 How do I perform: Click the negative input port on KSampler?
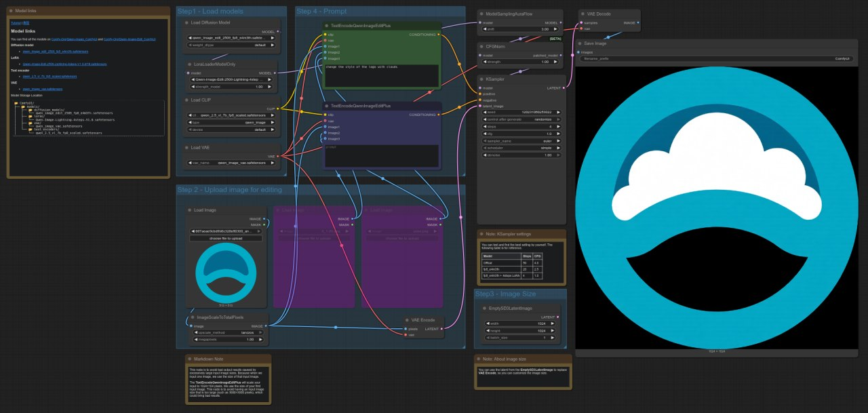[x=481, y=100]
